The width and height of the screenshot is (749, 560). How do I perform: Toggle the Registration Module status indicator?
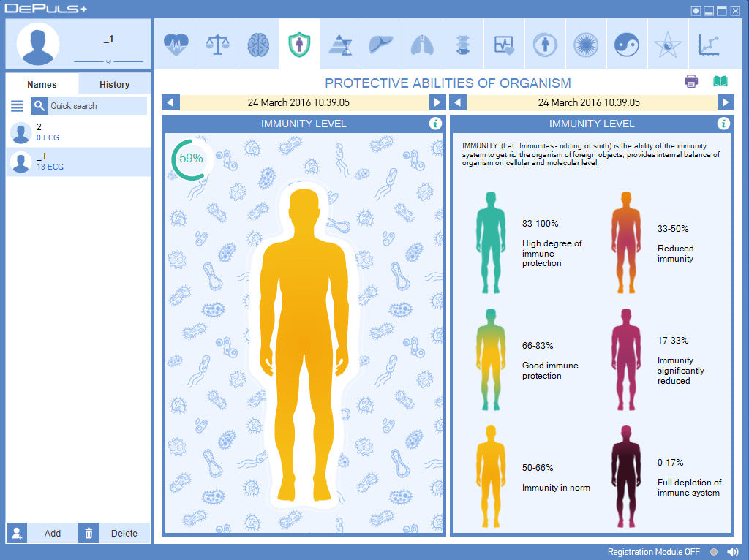click(714, 552)
